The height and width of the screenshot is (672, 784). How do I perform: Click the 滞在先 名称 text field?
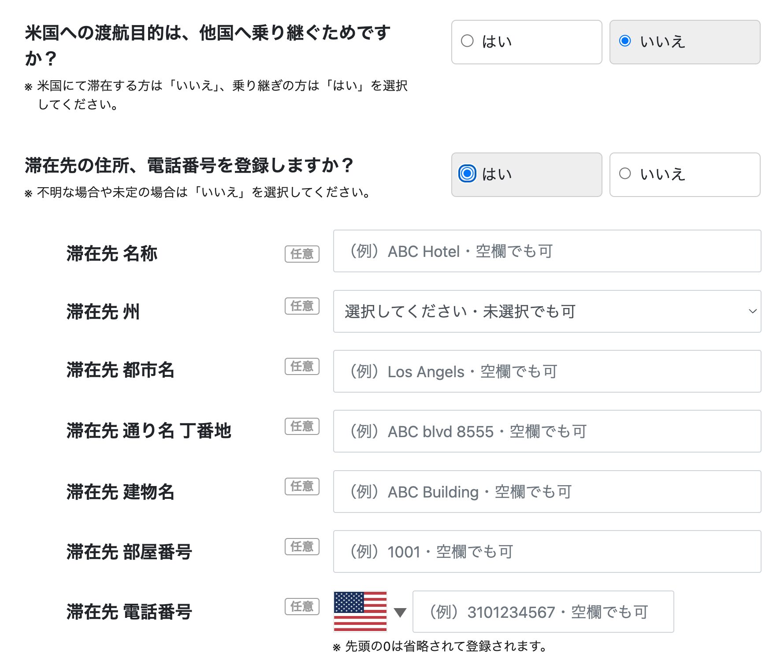click(547, 251)
